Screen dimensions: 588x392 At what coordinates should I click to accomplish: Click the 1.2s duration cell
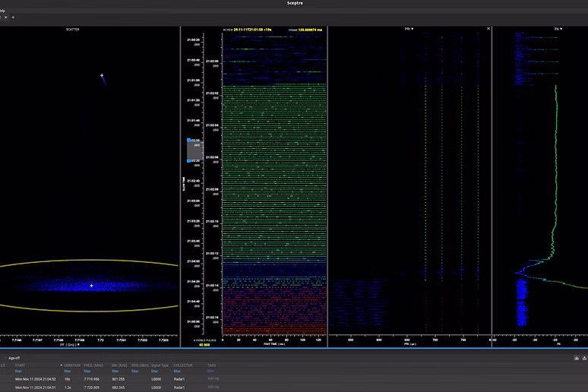point(68,387)
